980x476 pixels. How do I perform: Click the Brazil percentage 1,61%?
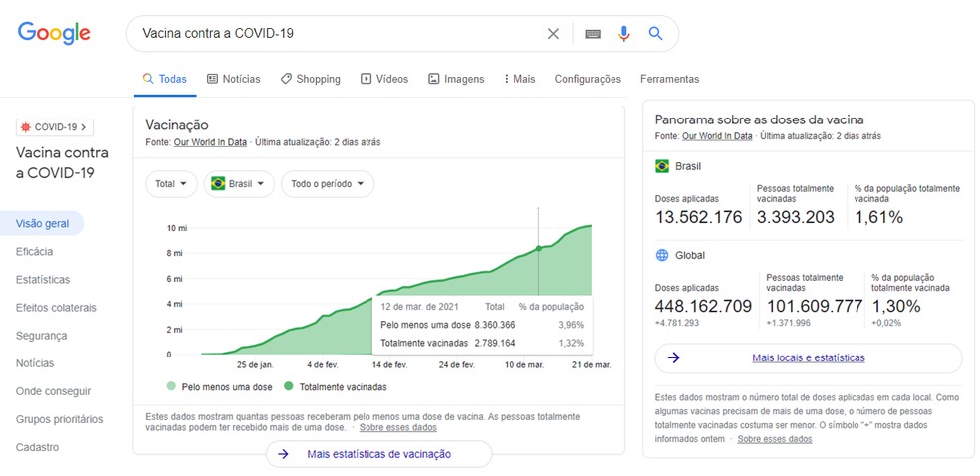[x=878, y=217]
